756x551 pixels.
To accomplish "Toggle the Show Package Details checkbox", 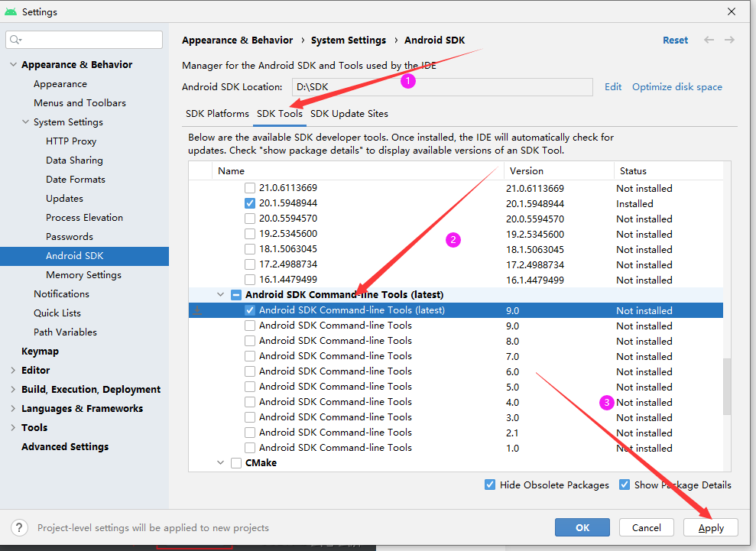I will pos(625,485).
